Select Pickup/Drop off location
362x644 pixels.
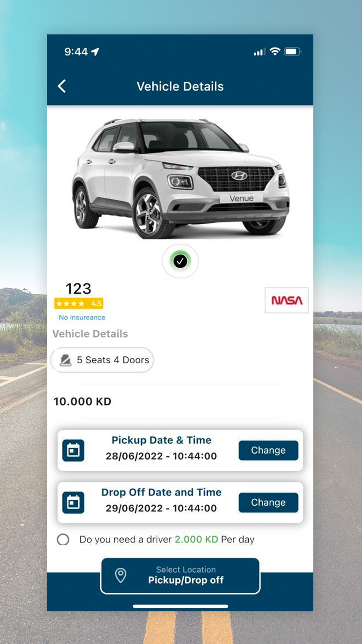pos(180,576)
